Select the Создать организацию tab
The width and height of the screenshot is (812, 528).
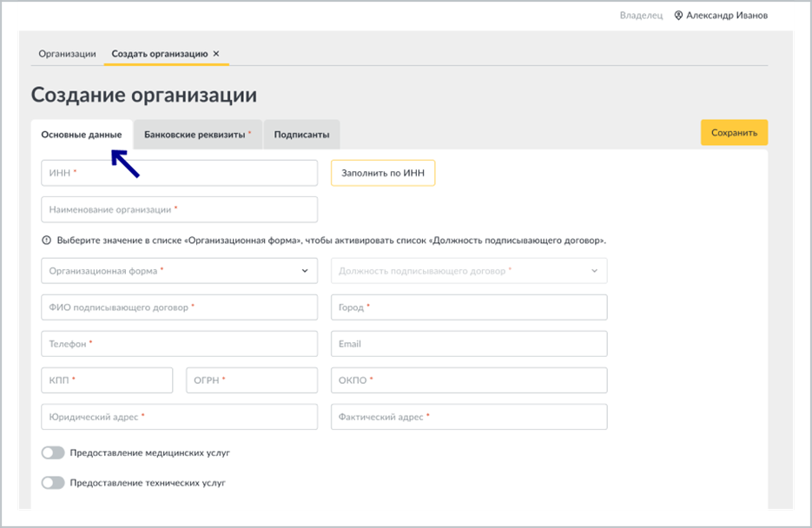160,54
